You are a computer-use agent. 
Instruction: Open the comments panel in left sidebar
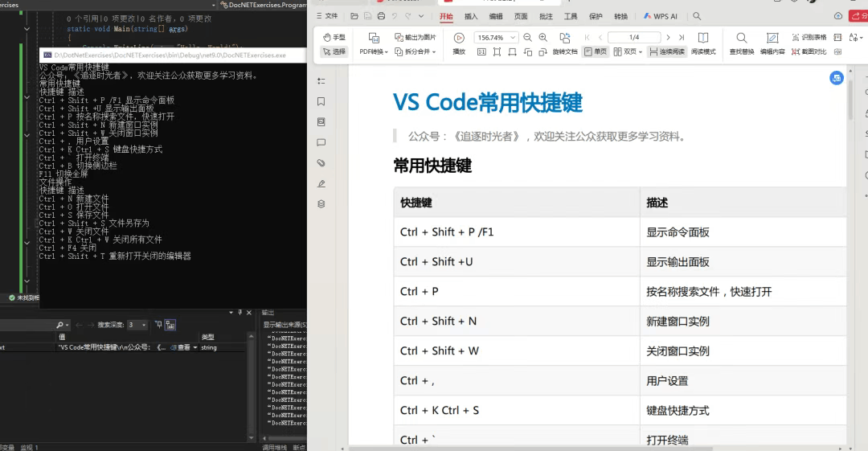321,142
